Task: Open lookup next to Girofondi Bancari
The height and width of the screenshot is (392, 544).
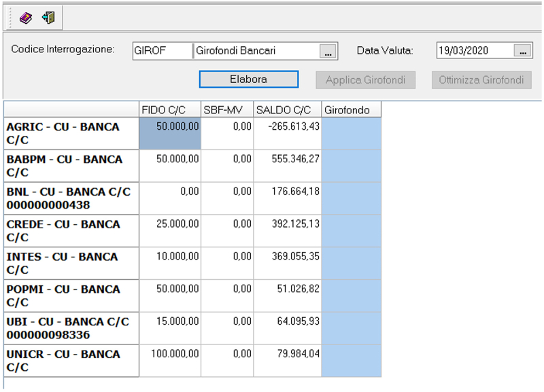Action: point(328,51)
